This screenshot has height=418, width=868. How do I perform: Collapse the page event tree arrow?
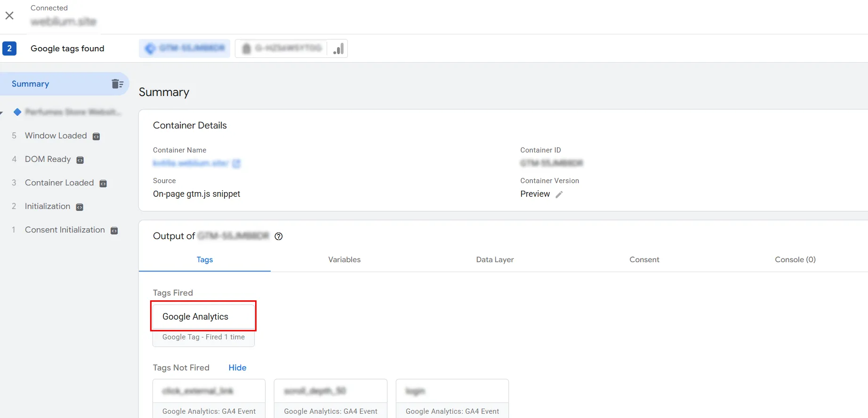click(2, 113)
